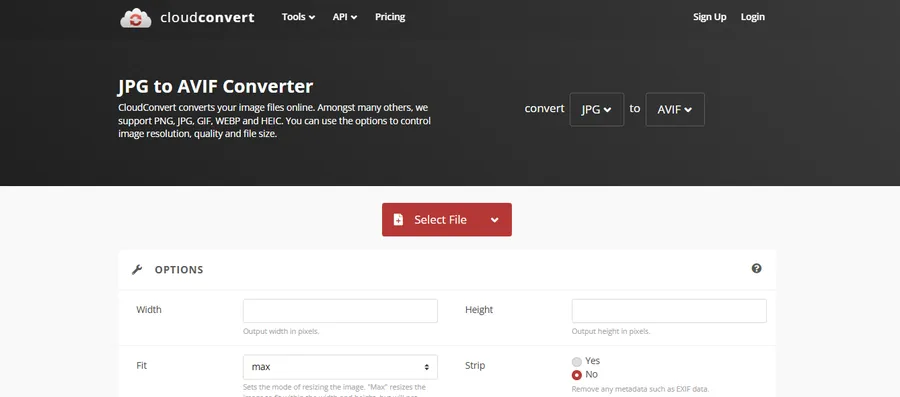Open the API menu

345,17
